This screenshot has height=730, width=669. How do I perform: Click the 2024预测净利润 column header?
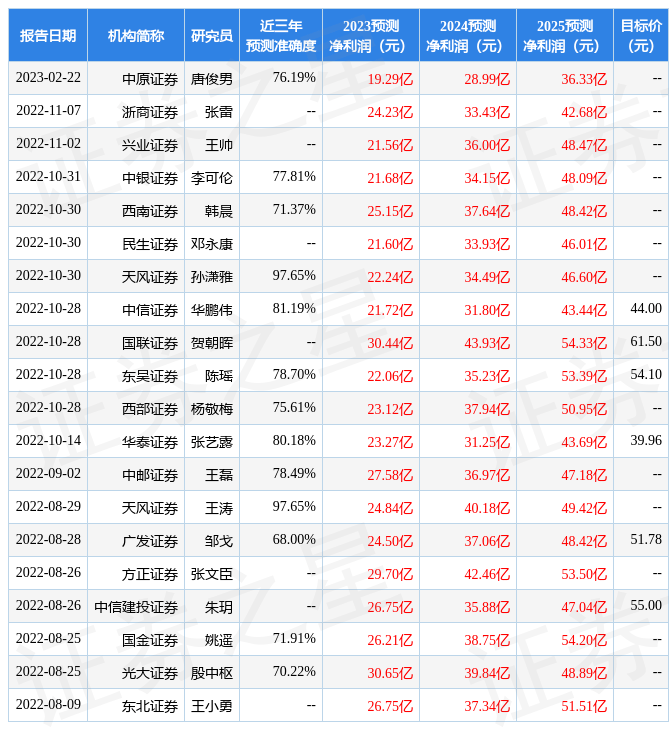(467, 35)
